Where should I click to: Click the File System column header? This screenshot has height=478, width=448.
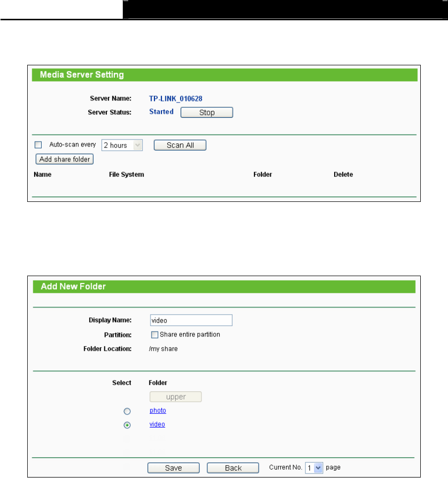coord(127,174)
